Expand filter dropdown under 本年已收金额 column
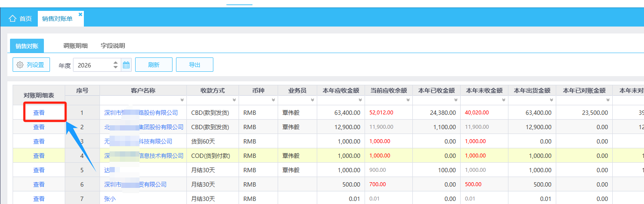This screenshot has height=204, width=644. (x=455, y=100)
